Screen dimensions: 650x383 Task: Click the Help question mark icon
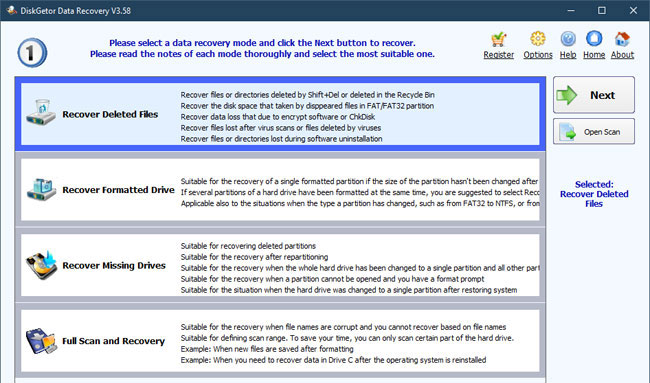pyautogui.click(x=568, y=39)
